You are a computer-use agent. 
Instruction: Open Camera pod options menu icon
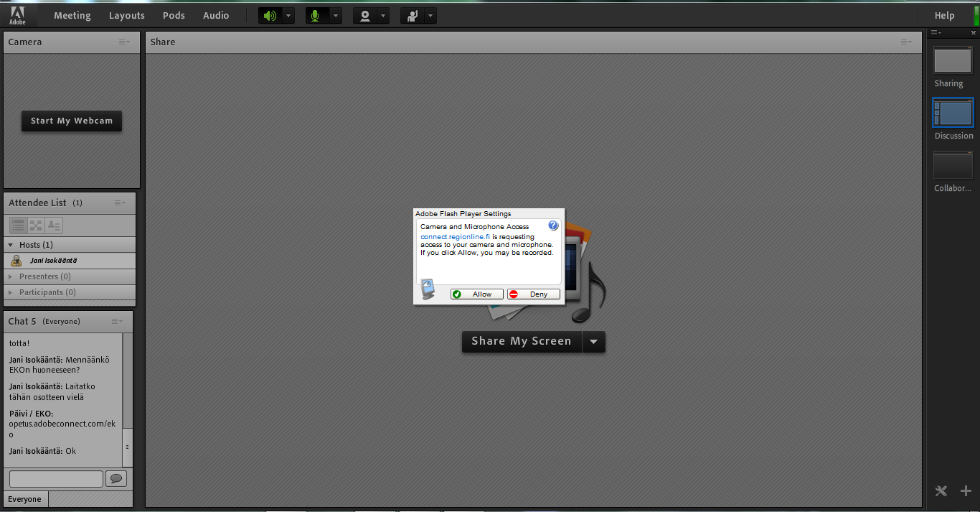point(125,42)
